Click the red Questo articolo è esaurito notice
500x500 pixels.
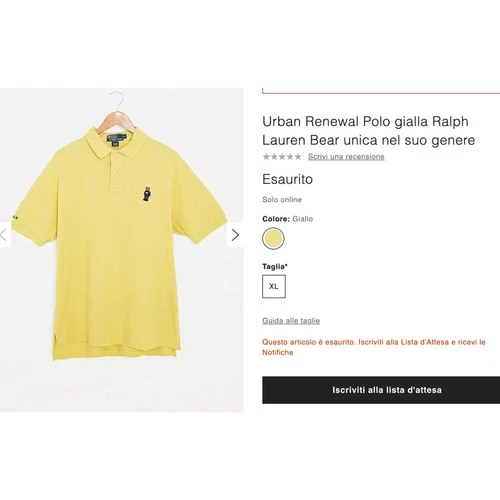pyautogui.click(x=374, y=347)
